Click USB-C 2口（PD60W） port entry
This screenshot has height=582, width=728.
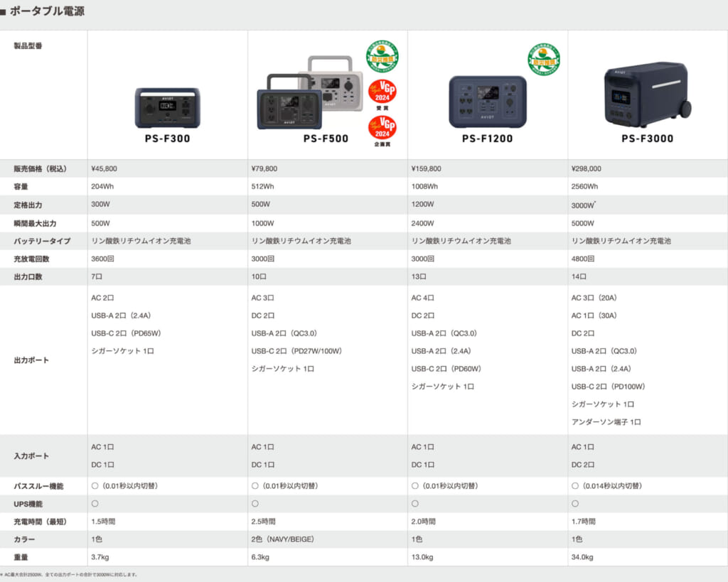[446, 369]
